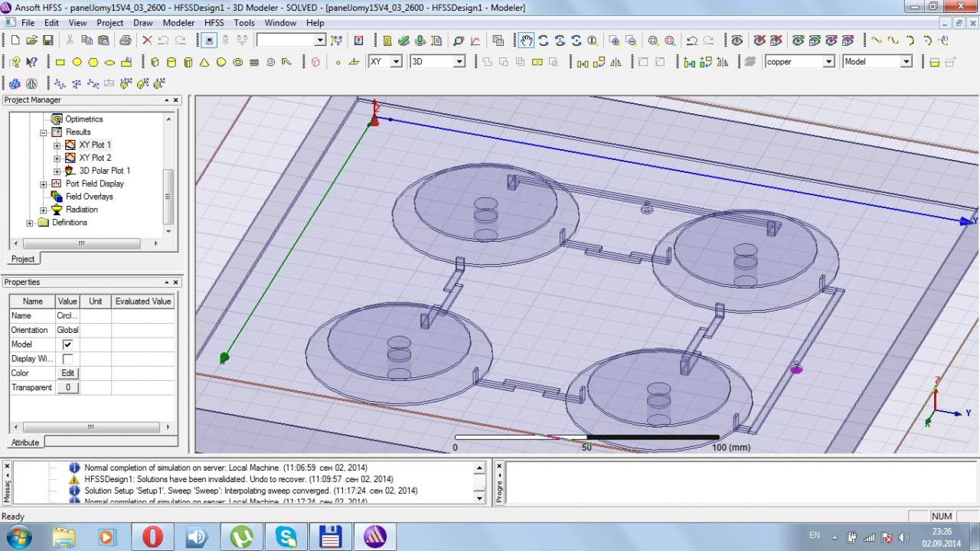The height and width of the screenshot is (551, 980).
Task: Open the XY drawing plane dropdown
Action: pos(396,62)
